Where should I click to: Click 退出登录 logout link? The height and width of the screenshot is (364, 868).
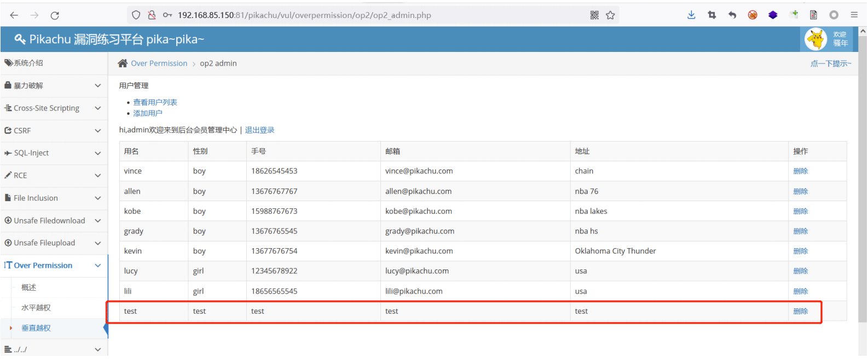[x=259, y=130]
